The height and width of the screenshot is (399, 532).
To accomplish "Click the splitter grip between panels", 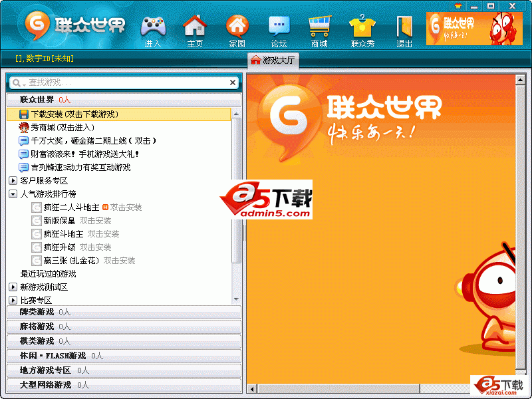I will [244, 232].
